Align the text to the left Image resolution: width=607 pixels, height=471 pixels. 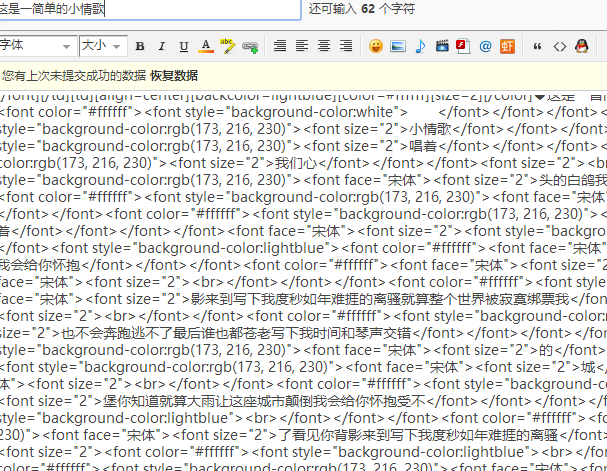click(302, 46)
